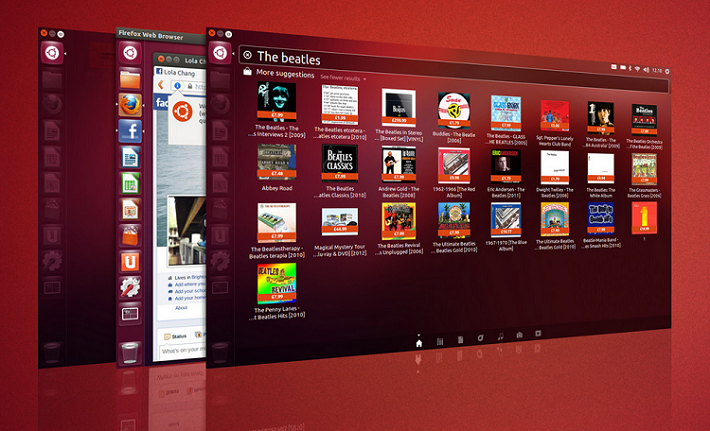Click the Dash search field containing The beatles
This screenshot has width=710, height=431.
click(x=453, y=69)
